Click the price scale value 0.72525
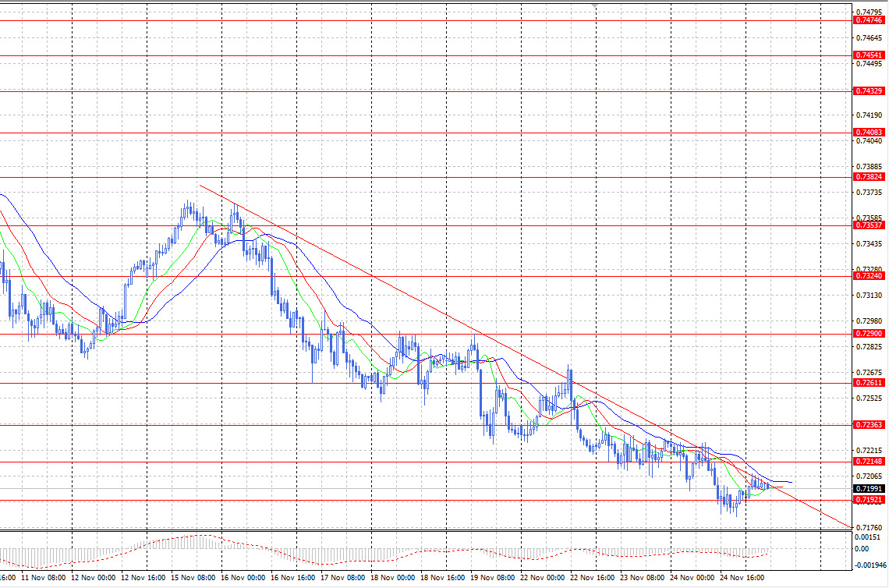 (x=869, y=398)
